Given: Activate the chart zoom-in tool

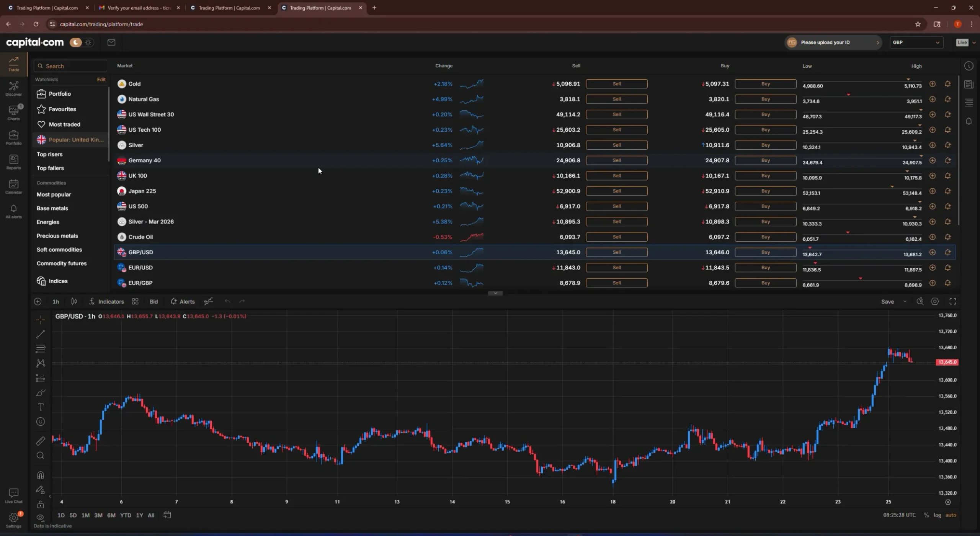Looking at the screenshot, I should pyautogui.click(x=41, y=456).
